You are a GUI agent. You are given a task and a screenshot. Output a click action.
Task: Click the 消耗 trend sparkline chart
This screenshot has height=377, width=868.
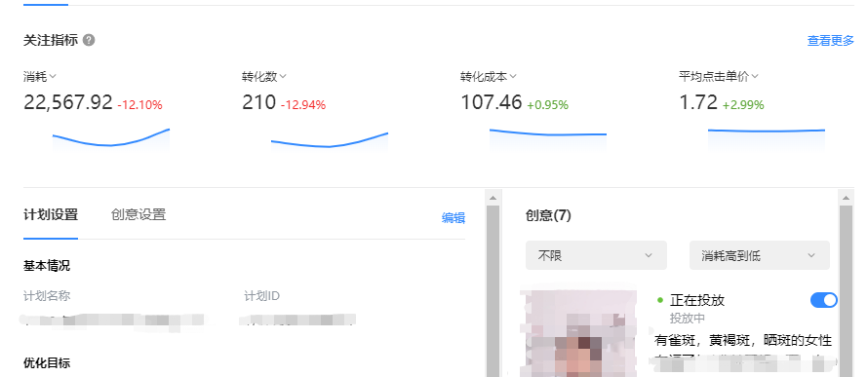111,139
